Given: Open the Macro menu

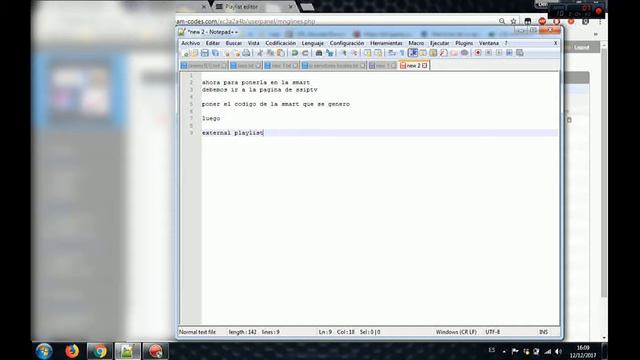Looking at the screenshot, I should [416, 43].
